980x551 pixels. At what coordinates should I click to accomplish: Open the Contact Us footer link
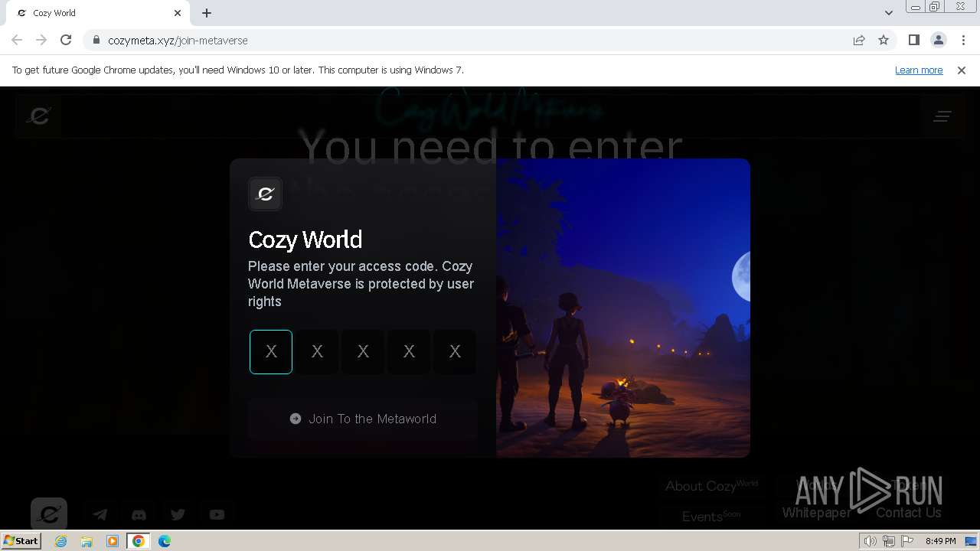pos(908,513)
